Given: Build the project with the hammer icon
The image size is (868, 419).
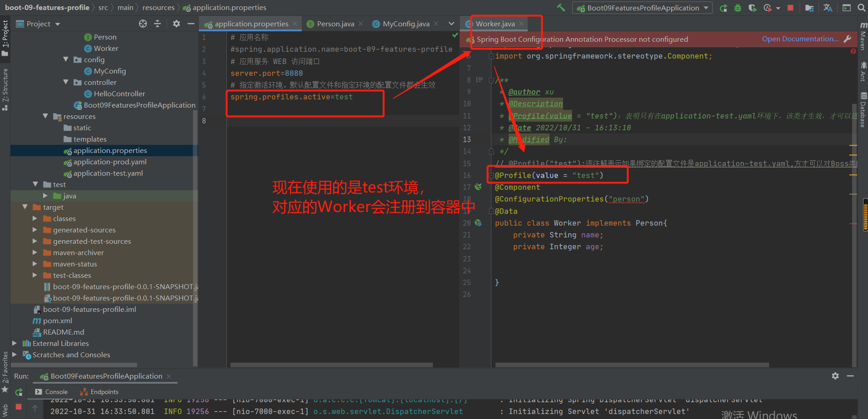Looking at the screenshot, I should tap(561, 7).
